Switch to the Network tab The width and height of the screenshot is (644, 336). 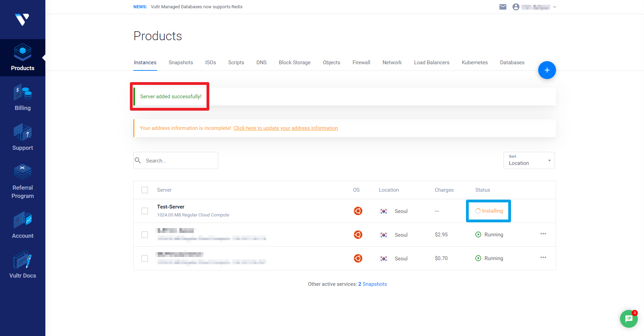[x=392, y=63]
